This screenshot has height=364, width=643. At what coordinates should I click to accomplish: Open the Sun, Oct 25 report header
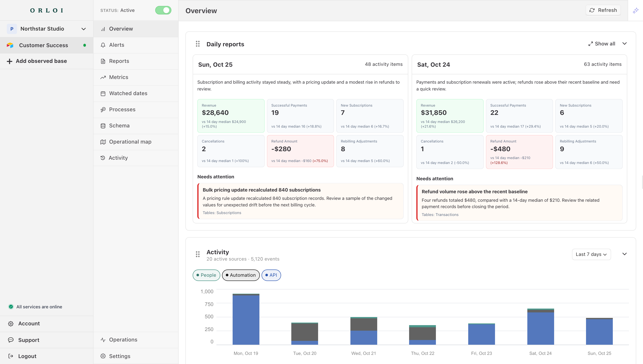click(x=300, y=65)
